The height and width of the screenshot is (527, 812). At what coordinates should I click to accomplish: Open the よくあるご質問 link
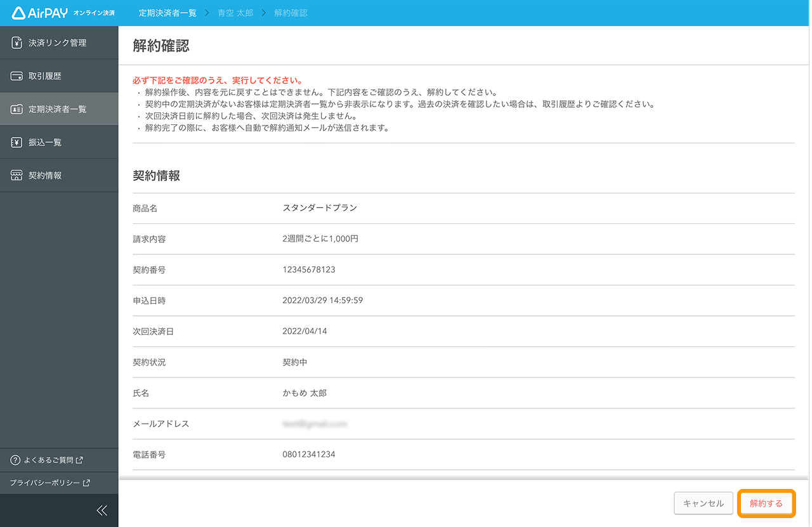click(48, 460)
